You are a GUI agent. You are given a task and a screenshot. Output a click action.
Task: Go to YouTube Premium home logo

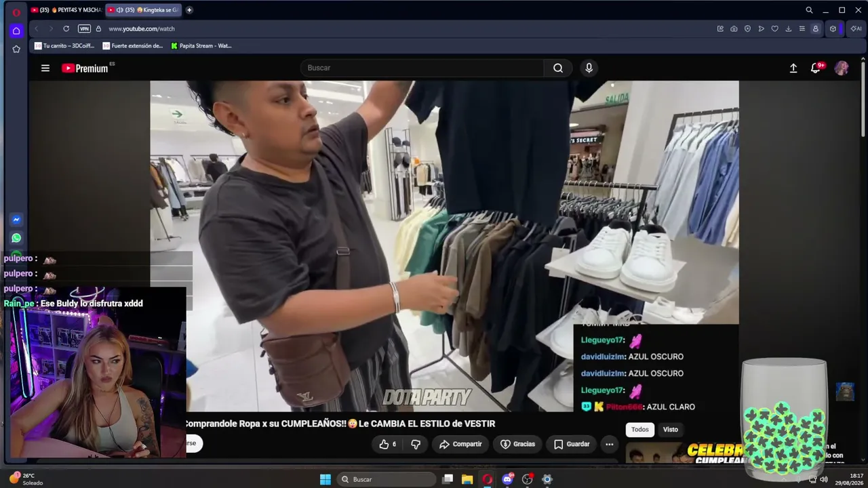coord(85,68)
